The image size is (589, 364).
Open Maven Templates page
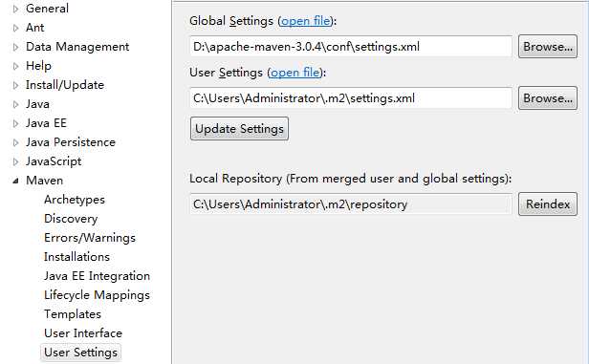tap(73, 314)
